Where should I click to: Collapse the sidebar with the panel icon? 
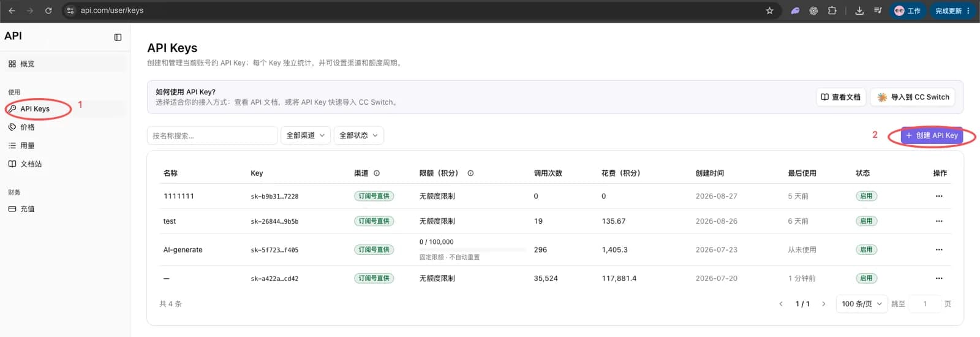118,37
